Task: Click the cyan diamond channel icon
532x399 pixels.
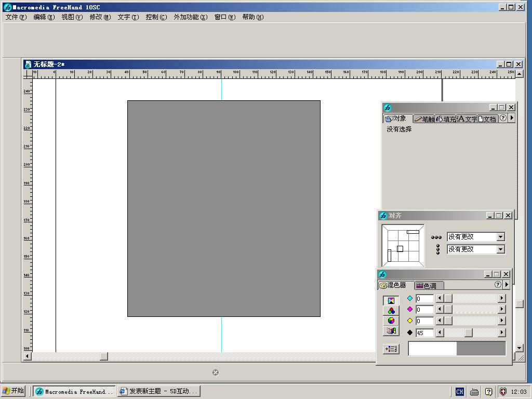Action: (x=410, y=298)
